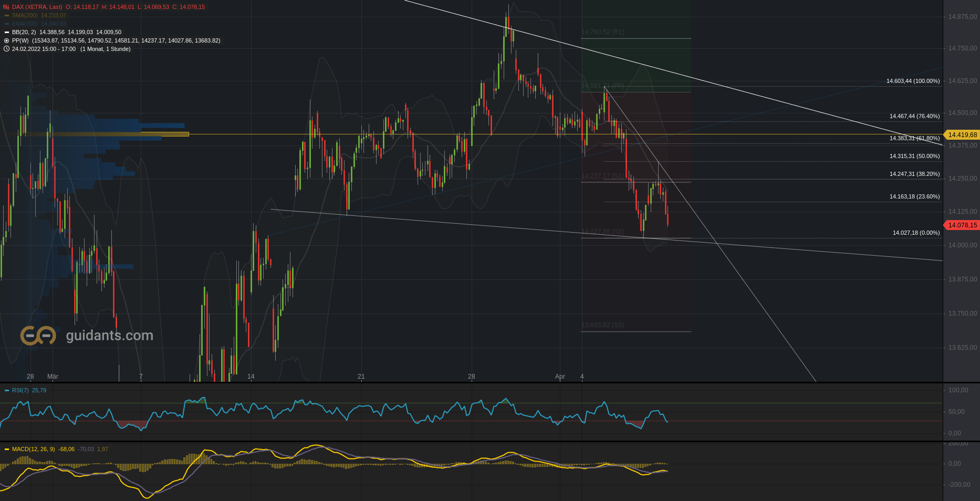Viewport: 980px width, 501px height.
Task: Click the 14.315,31 (50.00%) Fibonacci label
Action: 915,156
